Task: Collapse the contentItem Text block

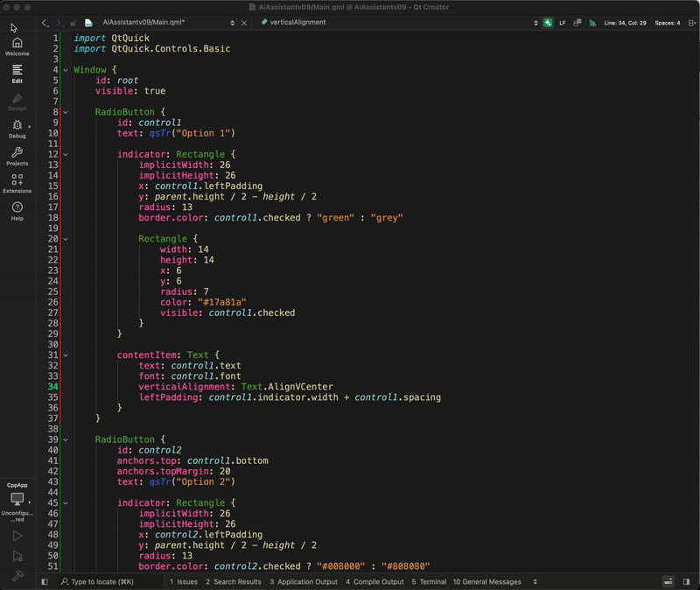Action: click(x=66, y=355)
